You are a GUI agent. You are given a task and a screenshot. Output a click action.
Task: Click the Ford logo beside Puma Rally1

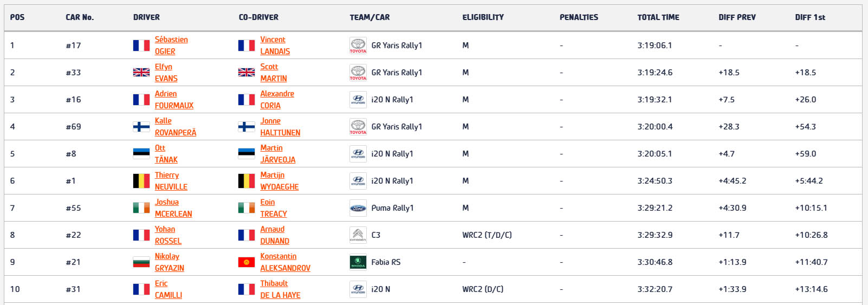[x=358, y=208]
